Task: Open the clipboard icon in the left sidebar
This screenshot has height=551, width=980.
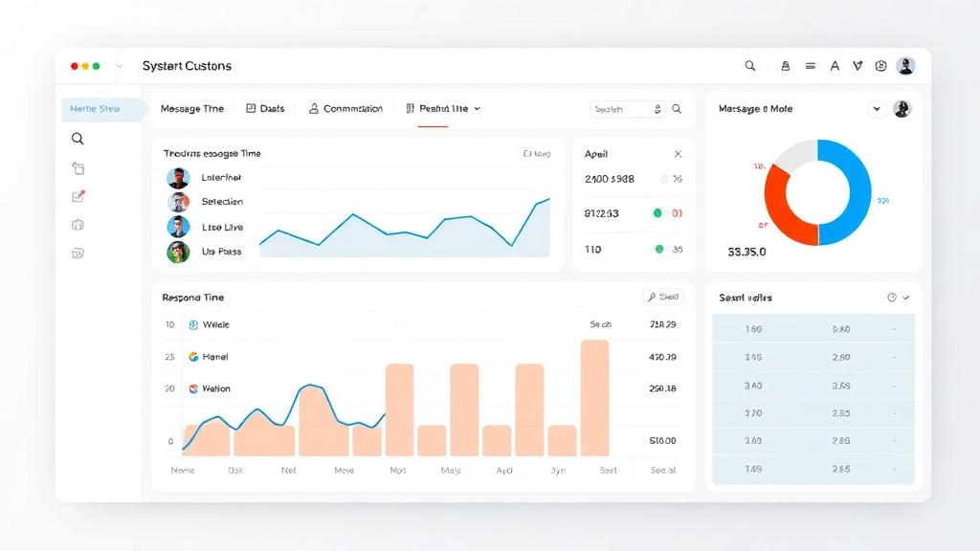Action: tap(78, 168)
